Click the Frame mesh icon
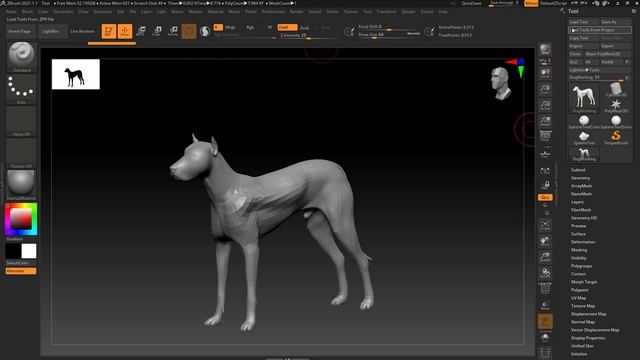The width and height of the screenshot is (640, 360). 545,225
